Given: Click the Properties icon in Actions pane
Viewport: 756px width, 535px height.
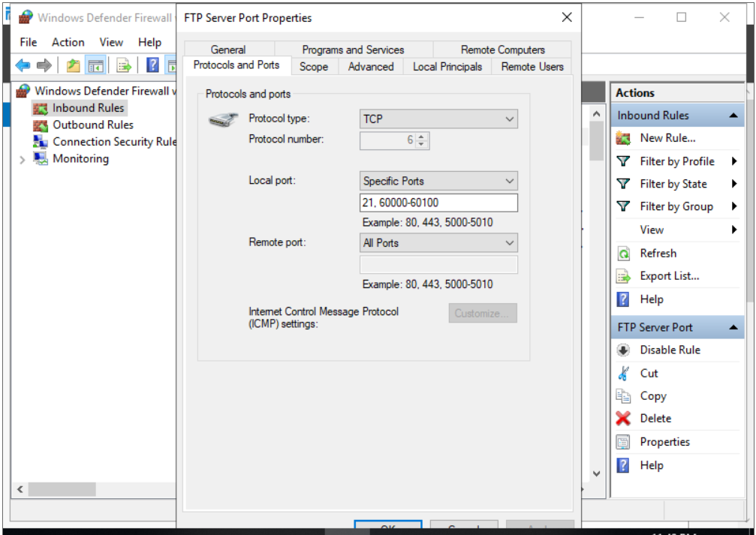Looking at the screenshot, I should pyautogui.click(x=623, y=442).
